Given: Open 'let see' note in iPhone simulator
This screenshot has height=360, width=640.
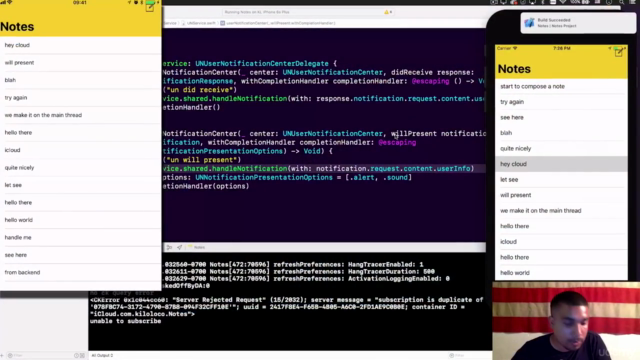Looking at the screenshot, I should (x=561, y=179).
